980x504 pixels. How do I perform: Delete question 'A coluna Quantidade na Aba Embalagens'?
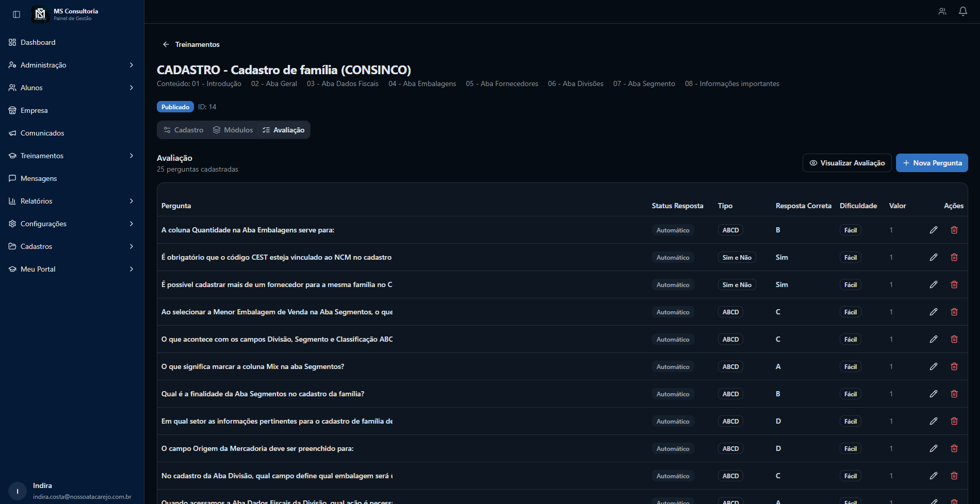[x=954, y=230]
